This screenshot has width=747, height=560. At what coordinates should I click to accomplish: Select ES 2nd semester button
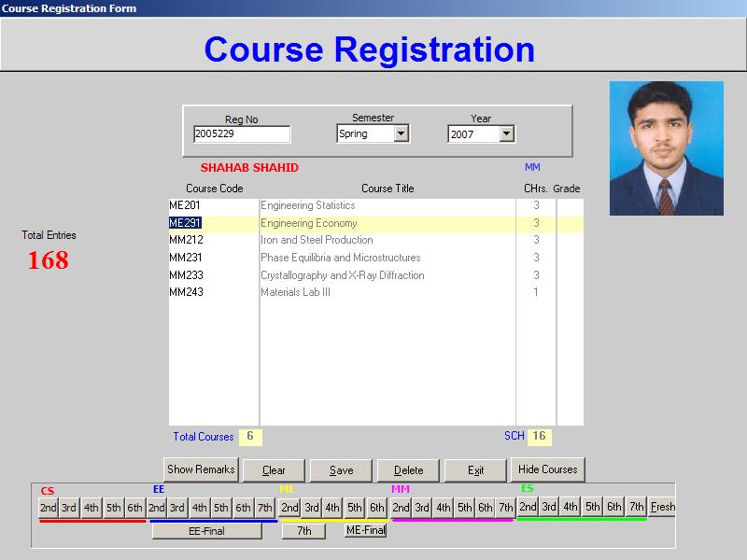tap(528, 507)
